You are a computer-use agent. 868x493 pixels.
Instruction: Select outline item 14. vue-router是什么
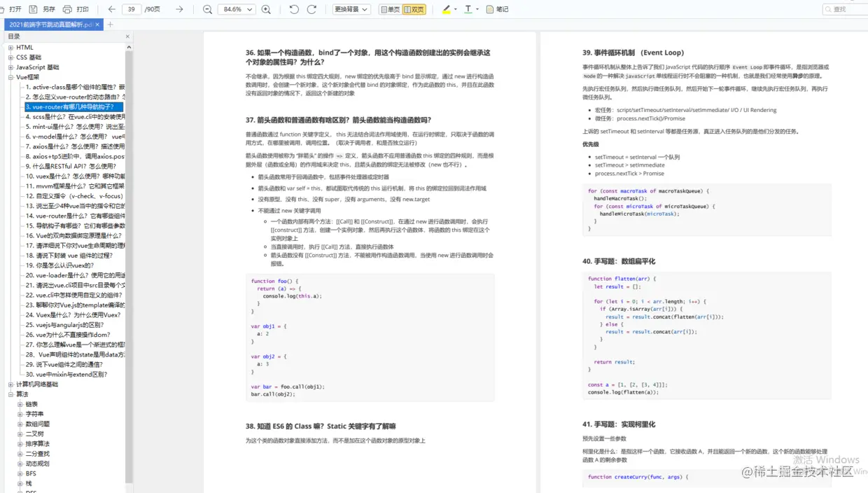point(75,216)
